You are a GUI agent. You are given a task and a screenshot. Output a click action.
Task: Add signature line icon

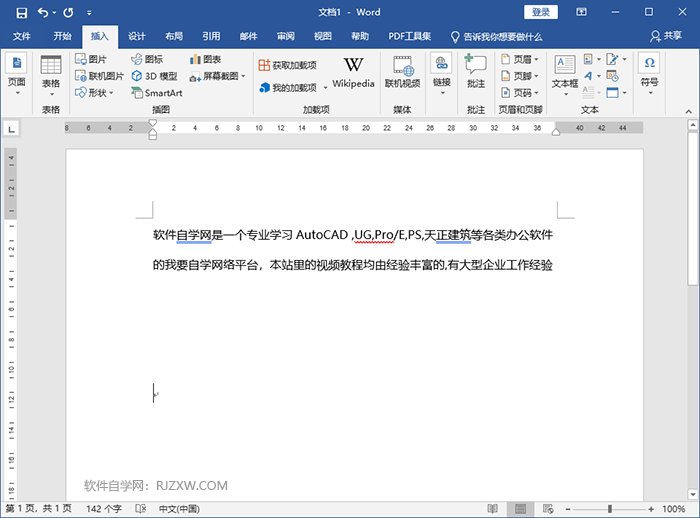616,59
